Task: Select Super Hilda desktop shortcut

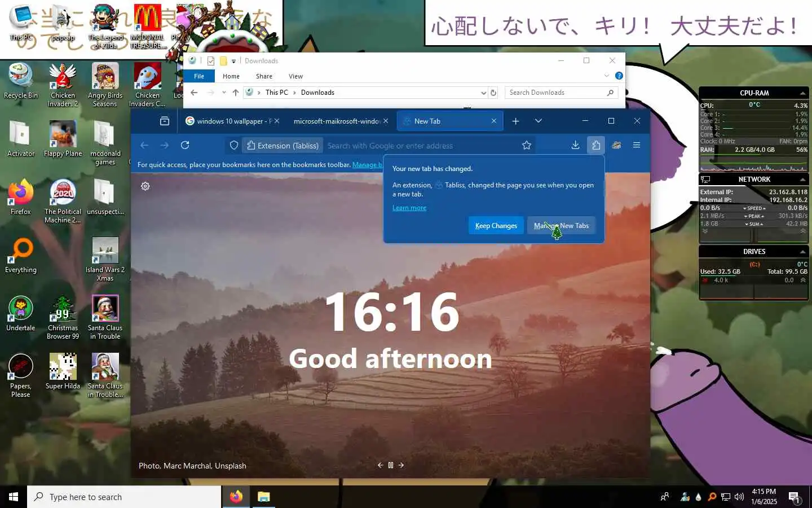Action: point(63,371)
